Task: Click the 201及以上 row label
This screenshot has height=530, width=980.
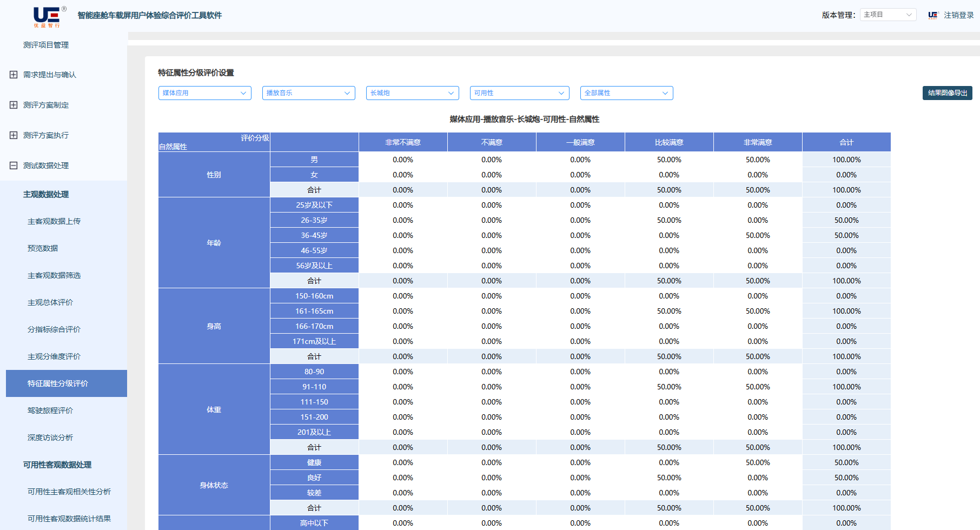Action: [314, 432]
